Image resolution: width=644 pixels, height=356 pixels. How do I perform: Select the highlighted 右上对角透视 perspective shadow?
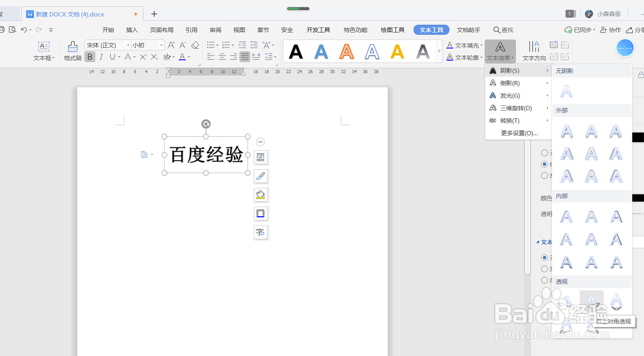click(x=592, y=301)
